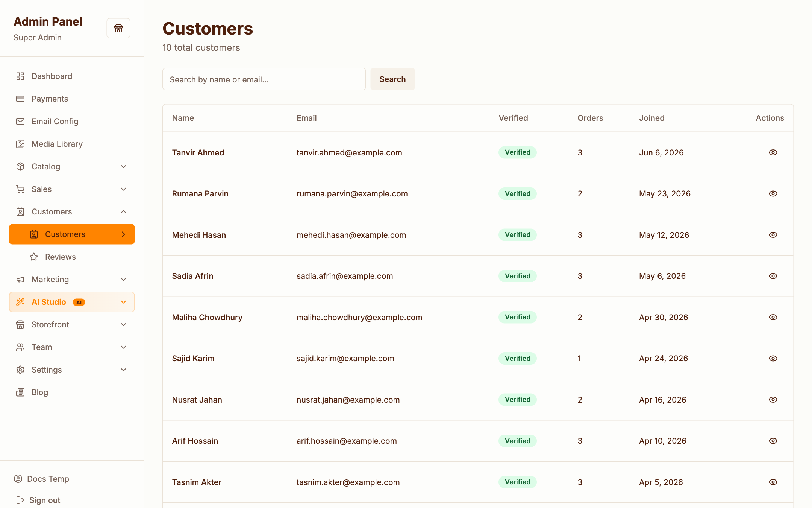View Tanvir Ahmed's details via eye icon

[x=773, y=152]
